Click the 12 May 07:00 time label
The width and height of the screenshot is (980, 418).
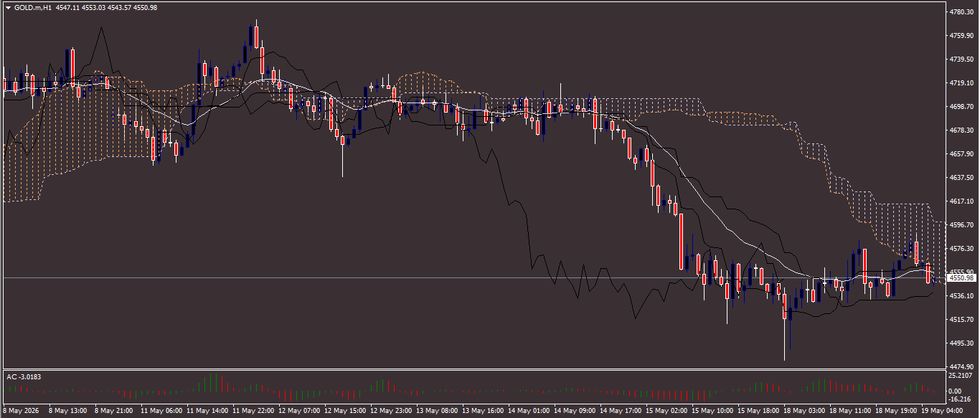pyautogui.click(x=299, y=412)
